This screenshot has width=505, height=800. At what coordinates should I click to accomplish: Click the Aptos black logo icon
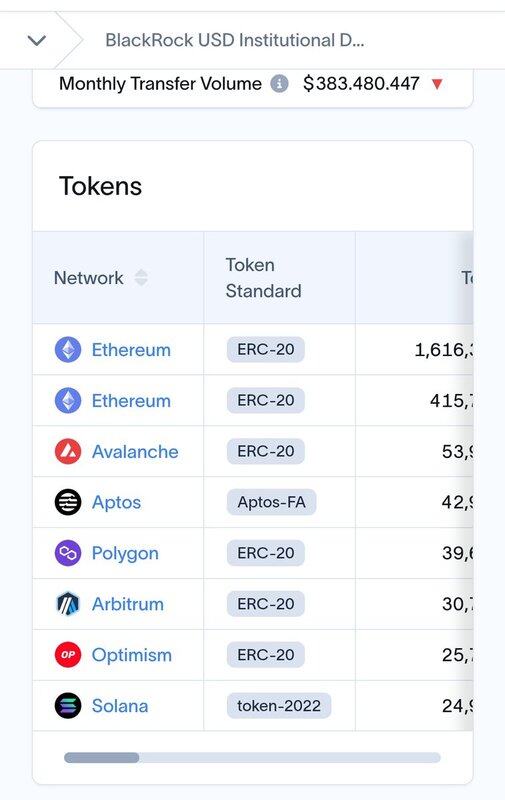68,502
